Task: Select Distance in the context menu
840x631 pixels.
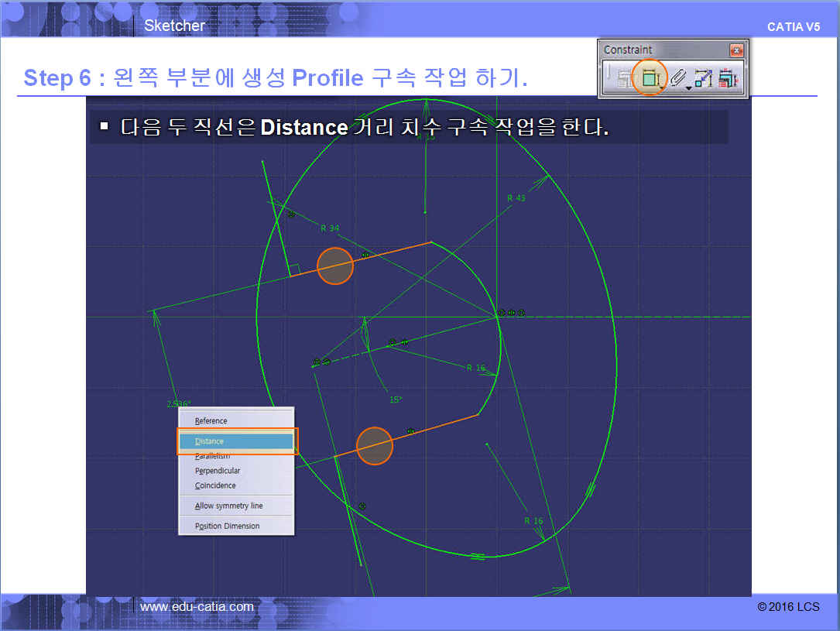Action: 210,441
